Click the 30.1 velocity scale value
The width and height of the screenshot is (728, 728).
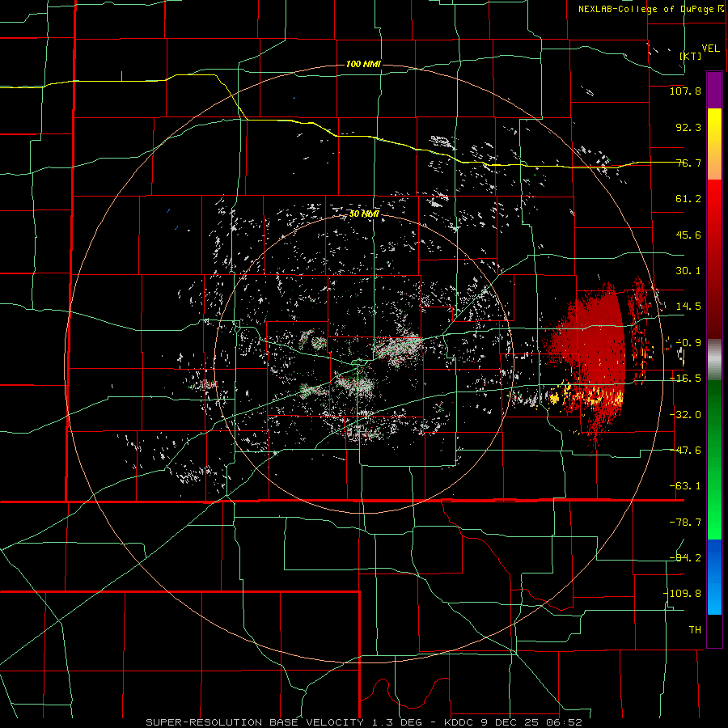688,271
